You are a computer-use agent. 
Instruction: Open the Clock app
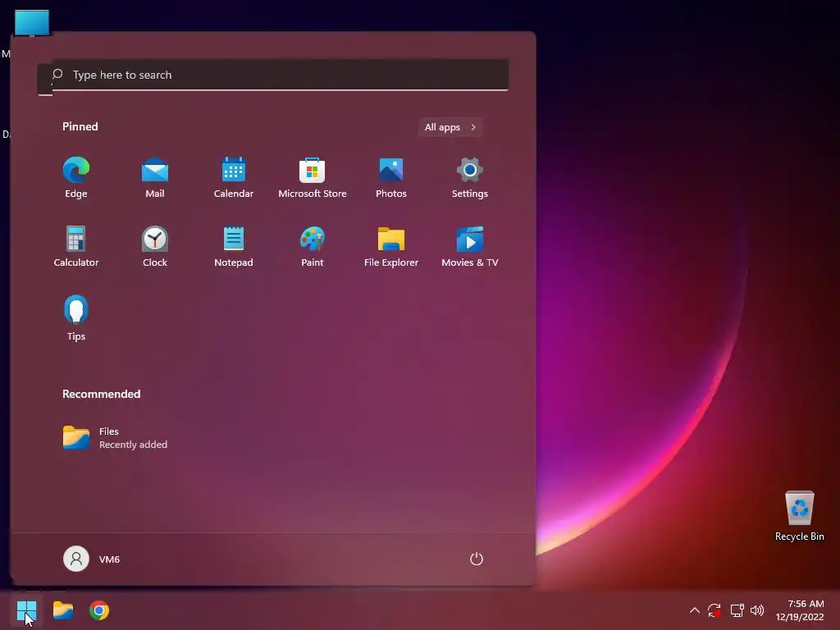155,247
